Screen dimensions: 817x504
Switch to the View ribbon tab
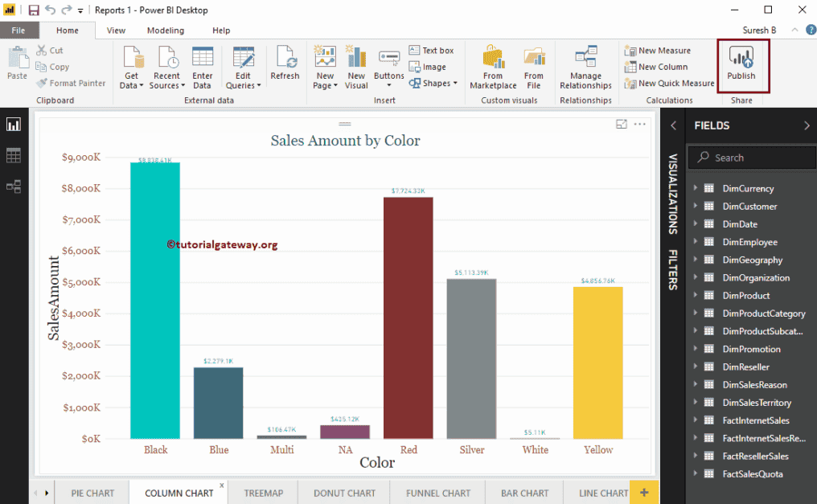(x=116, y=31)
